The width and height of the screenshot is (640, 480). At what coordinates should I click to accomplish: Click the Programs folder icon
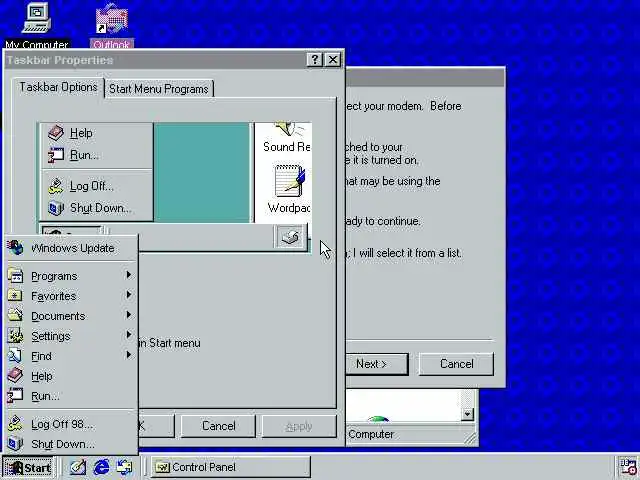click(15, 276)
